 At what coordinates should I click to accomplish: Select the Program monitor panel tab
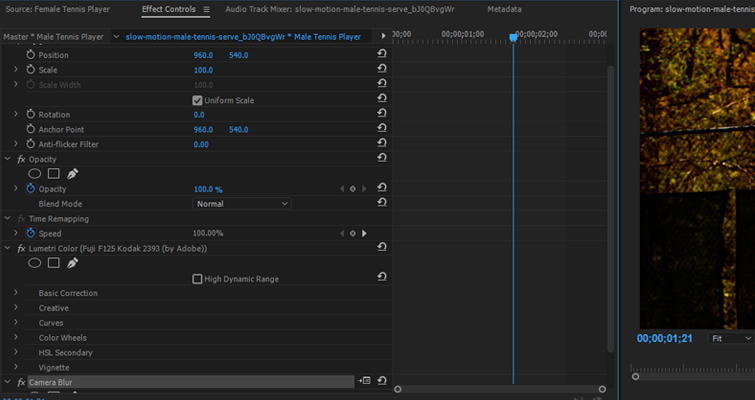(x=692, y=9)
